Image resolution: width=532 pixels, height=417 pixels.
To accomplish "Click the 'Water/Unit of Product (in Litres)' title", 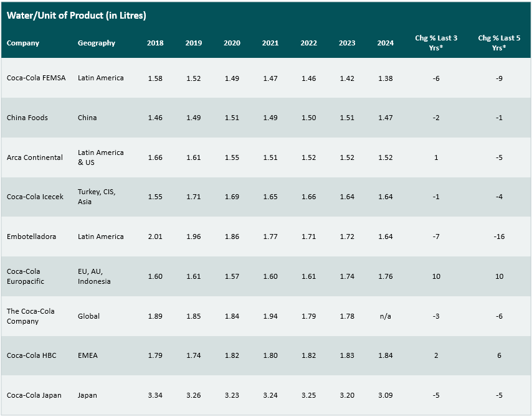I will [77, 15].
